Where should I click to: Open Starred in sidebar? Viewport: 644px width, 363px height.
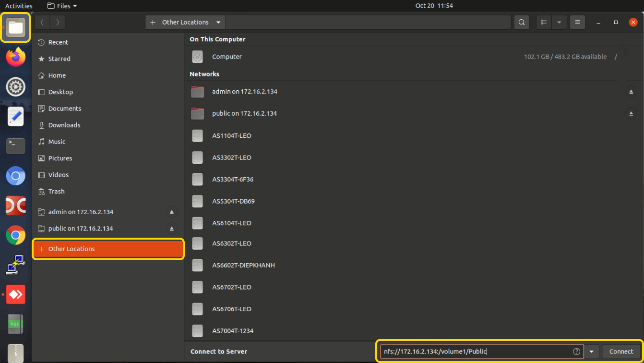108,59
